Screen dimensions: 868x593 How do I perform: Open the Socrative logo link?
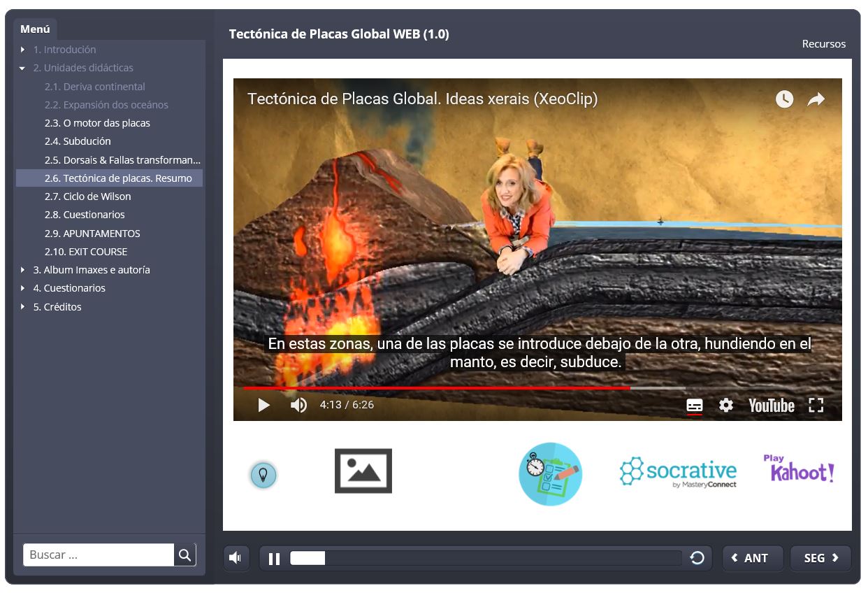(x=678, y=472)
